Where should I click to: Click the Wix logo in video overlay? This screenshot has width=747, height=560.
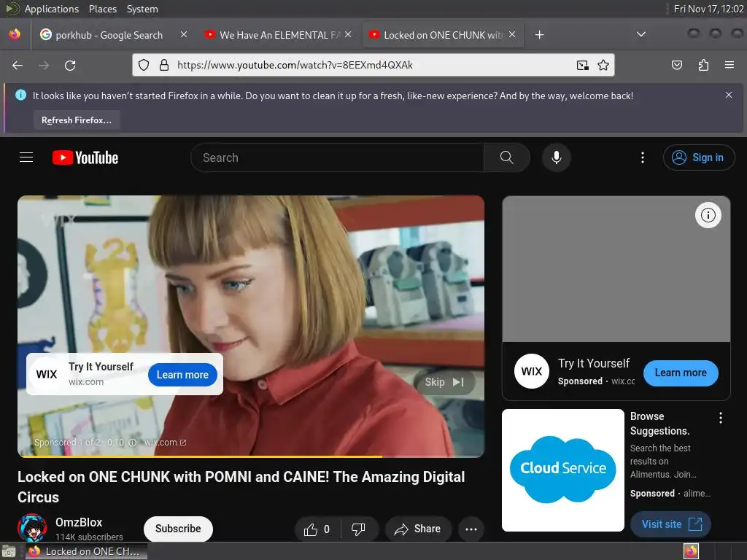coord(46,374)
